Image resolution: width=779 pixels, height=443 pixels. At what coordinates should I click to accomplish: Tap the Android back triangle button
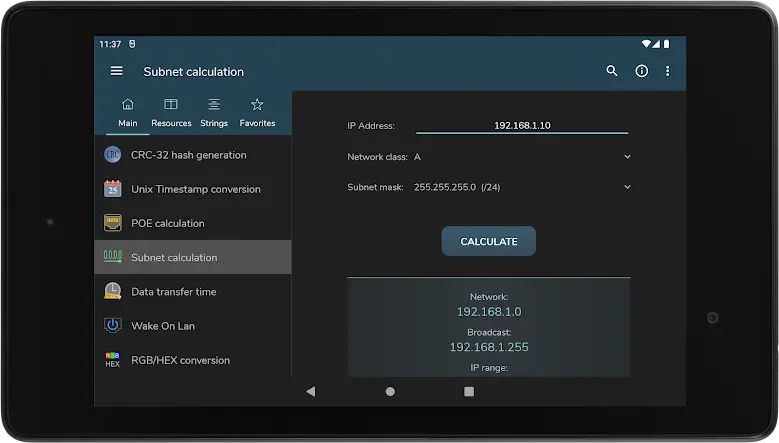tap(311, 391)
